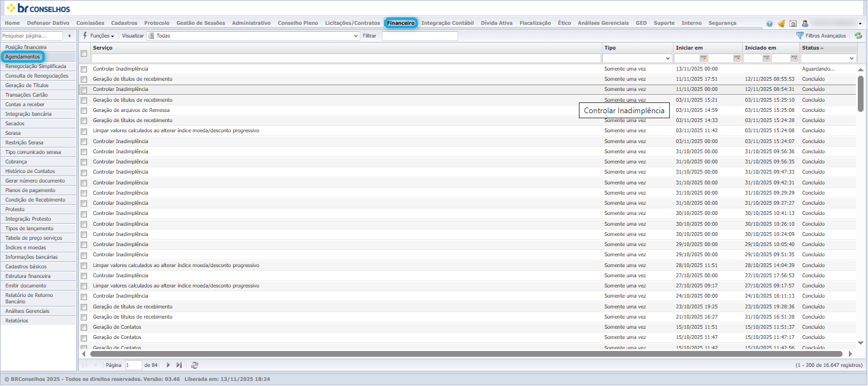868x386 pixels.
Task: Open the Dívida Ativa menu
Action: [x=496, y=23]
